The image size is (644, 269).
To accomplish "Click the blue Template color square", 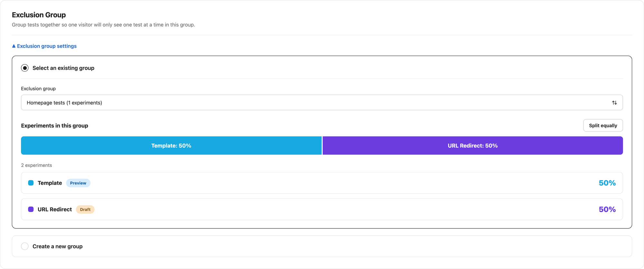I will pyautogui.click(x=31, y=183).
